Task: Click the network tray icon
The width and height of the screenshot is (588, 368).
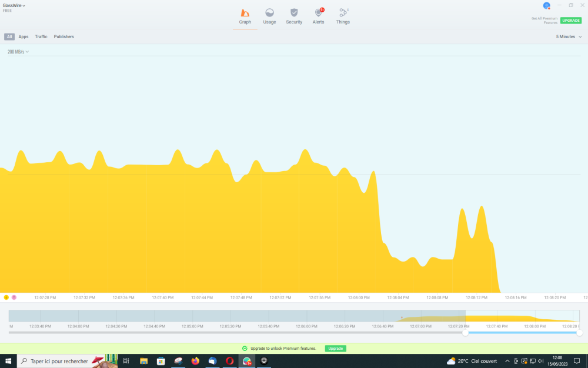Action: (x=533, y=361)
